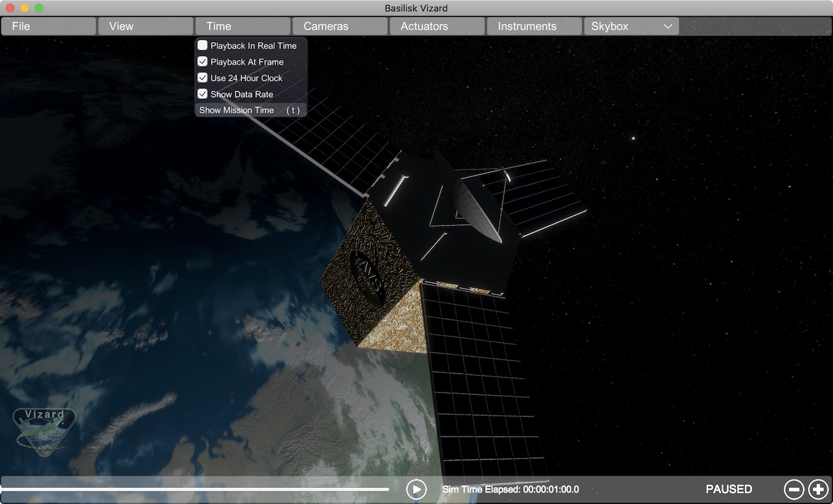Click the Skybox dropdown chevron arrow
The width and height of the screenshot is (833, 504).
tap(667, 26)
